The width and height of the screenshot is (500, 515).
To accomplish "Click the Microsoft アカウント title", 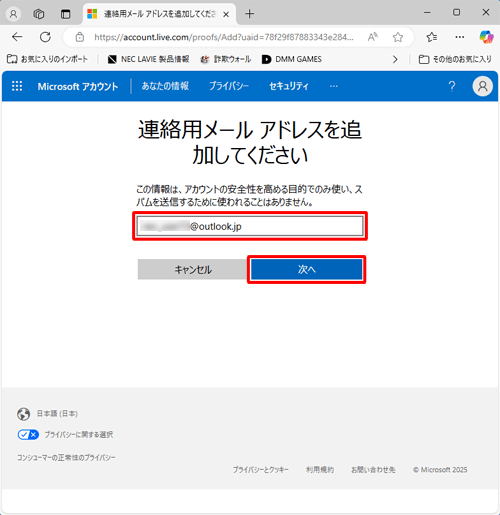I will [x=78, y=86].
